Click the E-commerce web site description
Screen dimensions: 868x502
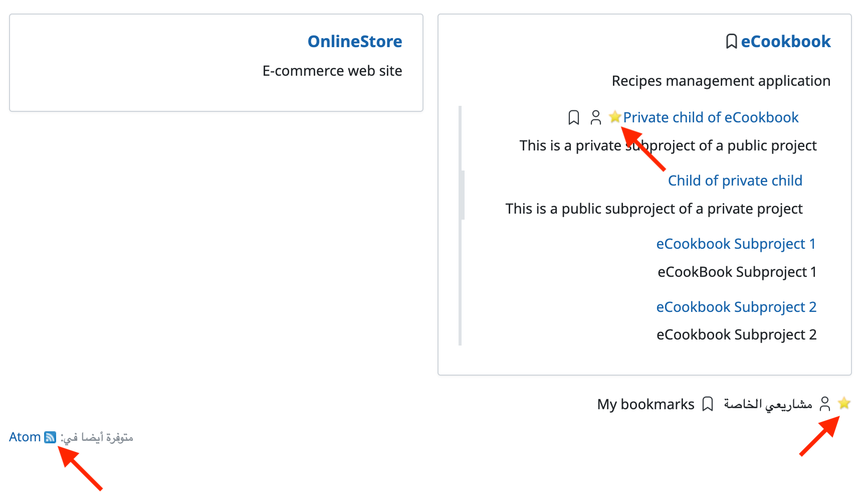click(x=332, y=71)
